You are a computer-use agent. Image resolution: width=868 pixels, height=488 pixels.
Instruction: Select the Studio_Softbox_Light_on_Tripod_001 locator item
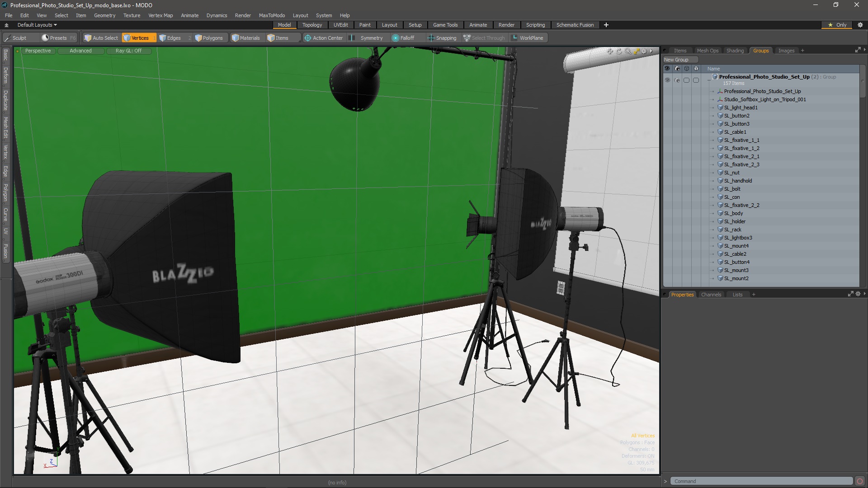click(765, 99)
